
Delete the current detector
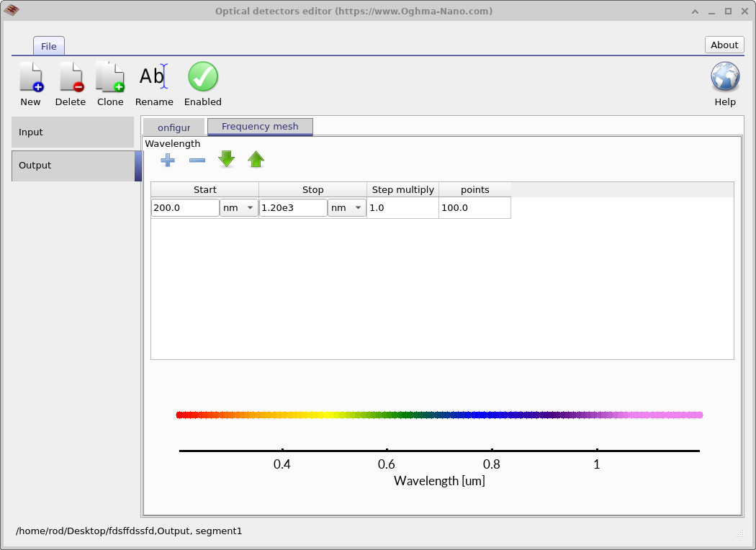[70, 83]
